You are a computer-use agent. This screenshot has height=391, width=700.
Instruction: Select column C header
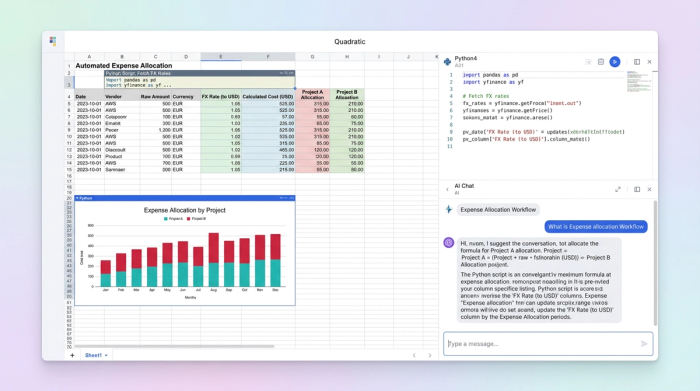pos(155,57)
